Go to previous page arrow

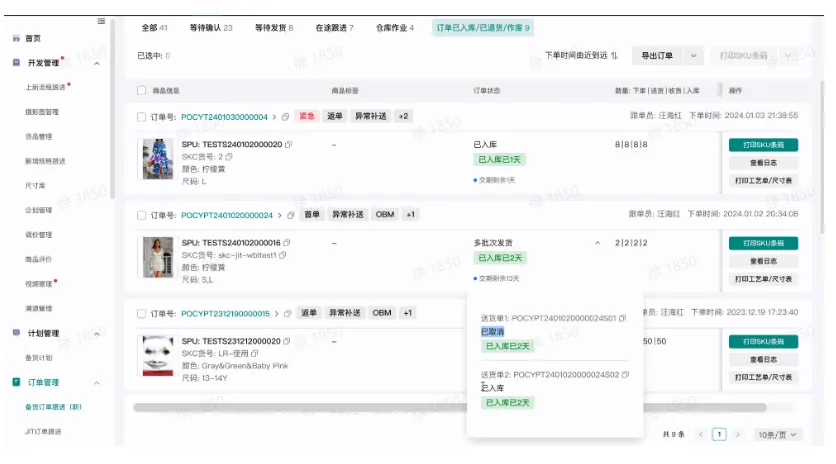pos(701,435)
